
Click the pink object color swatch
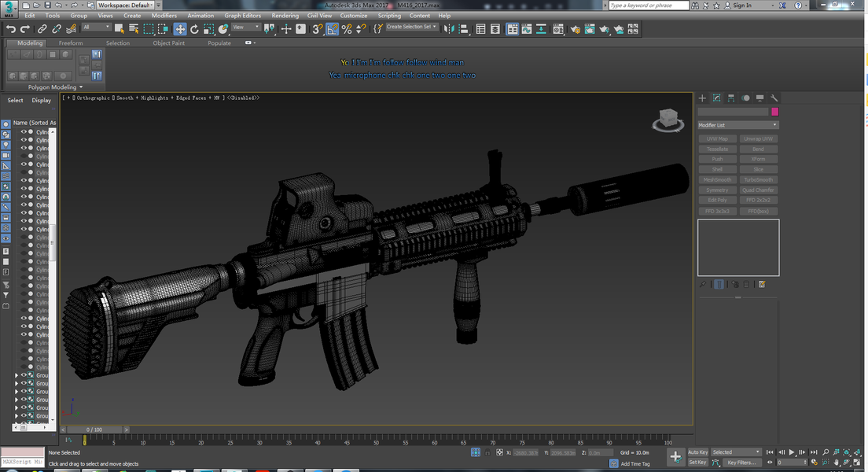point(775,112)
